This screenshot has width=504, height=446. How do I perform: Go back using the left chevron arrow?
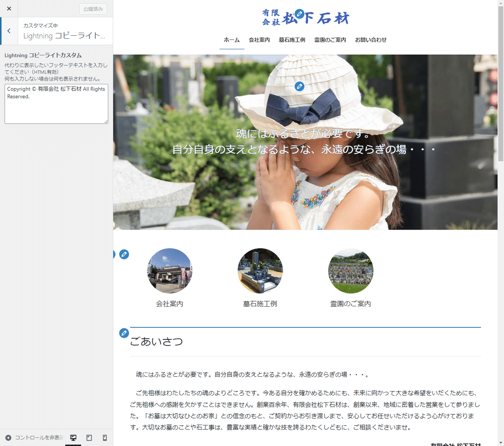[9, 31]
